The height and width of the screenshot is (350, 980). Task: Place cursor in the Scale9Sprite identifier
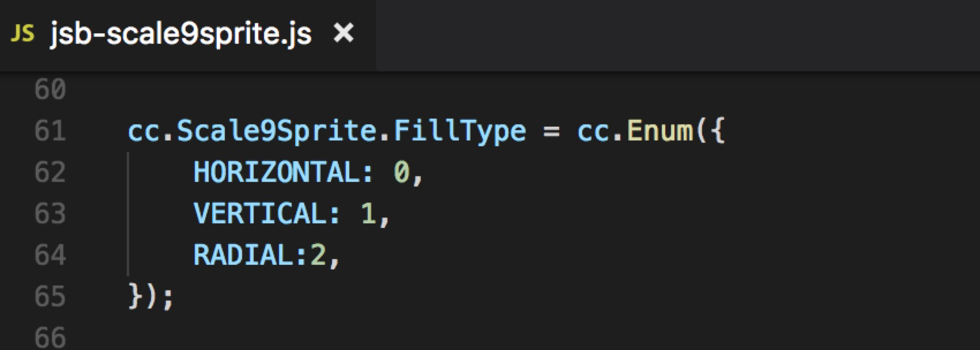coord(277,131)
